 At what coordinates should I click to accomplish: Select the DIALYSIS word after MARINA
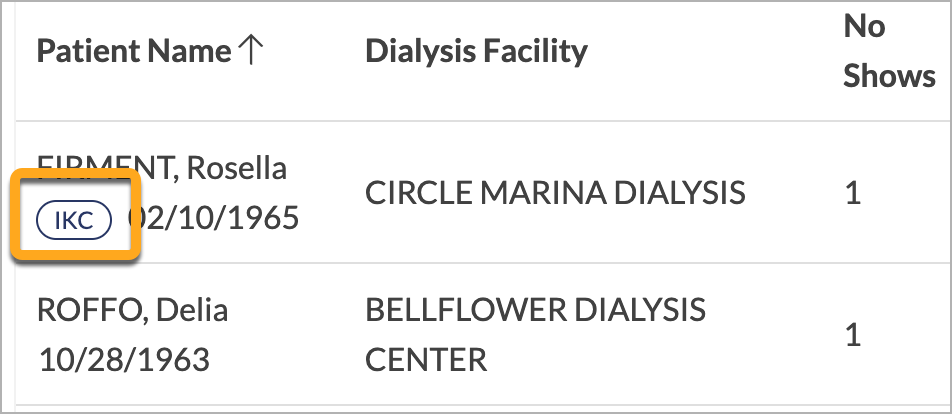[680, 193]
